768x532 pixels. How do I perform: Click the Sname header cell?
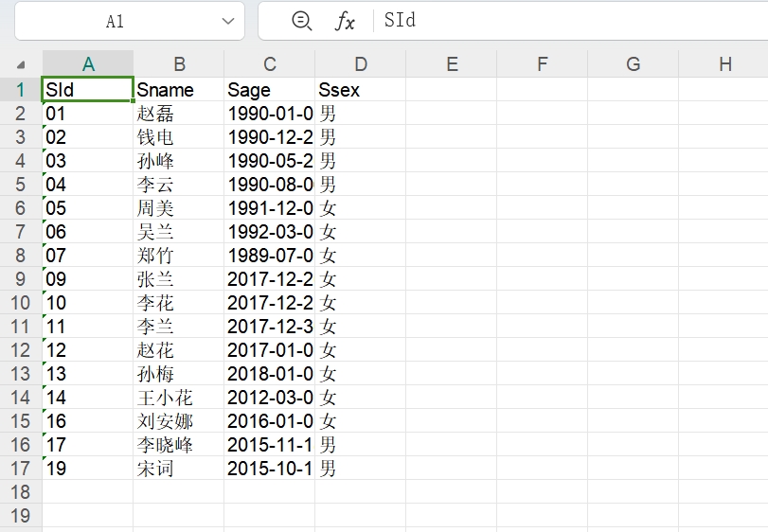click(x=178, y=90)
